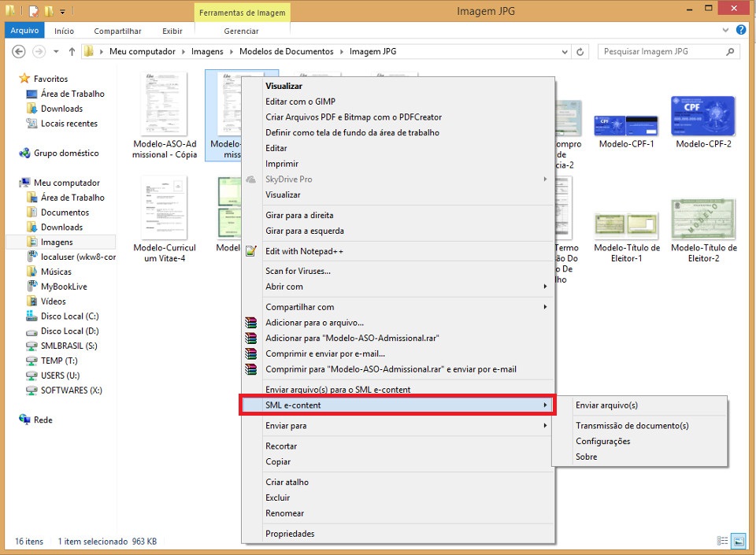The image size is (756, 555).
Task: Click the WinRAR icon beside Adicionar para o arquivo
Action: pyautogui.click(x=251, y=322)
